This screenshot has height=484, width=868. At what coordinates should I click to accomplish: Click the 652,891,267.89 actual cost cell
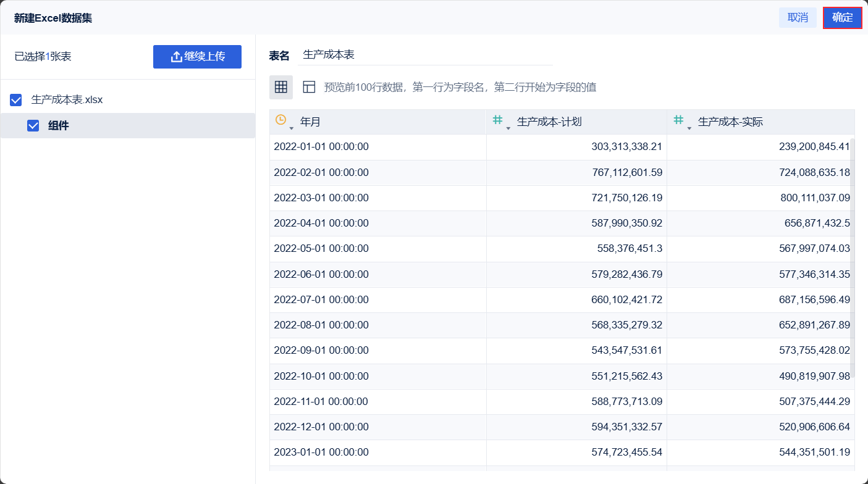point(761,325)
